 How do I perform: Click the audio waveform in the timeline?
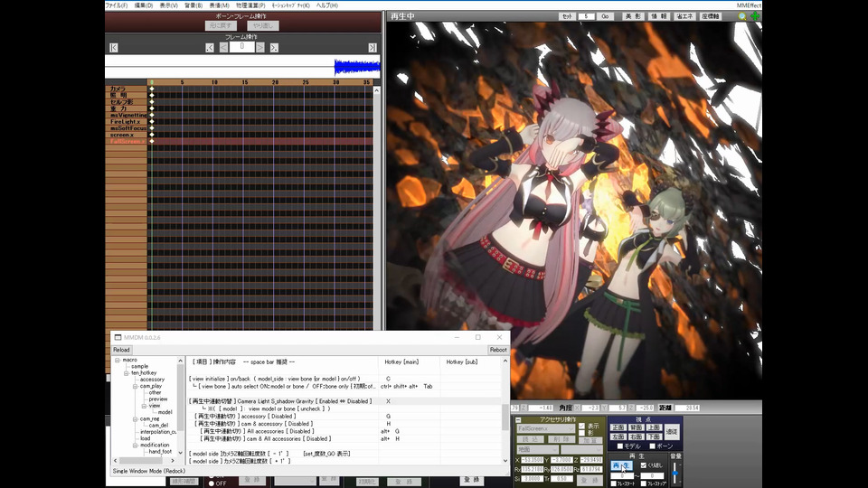357,67
